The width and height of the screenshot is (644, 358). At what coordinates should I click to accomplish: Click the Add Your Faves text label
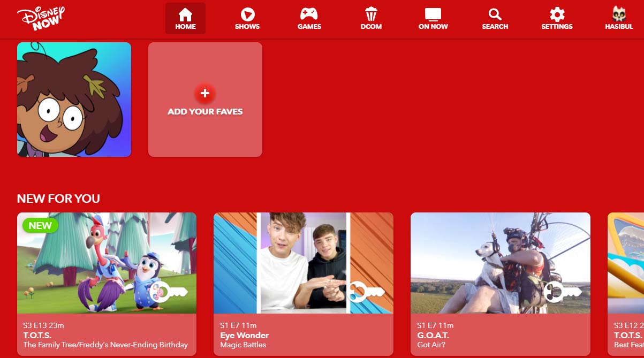pyautogui.click(x=205, y=112)
